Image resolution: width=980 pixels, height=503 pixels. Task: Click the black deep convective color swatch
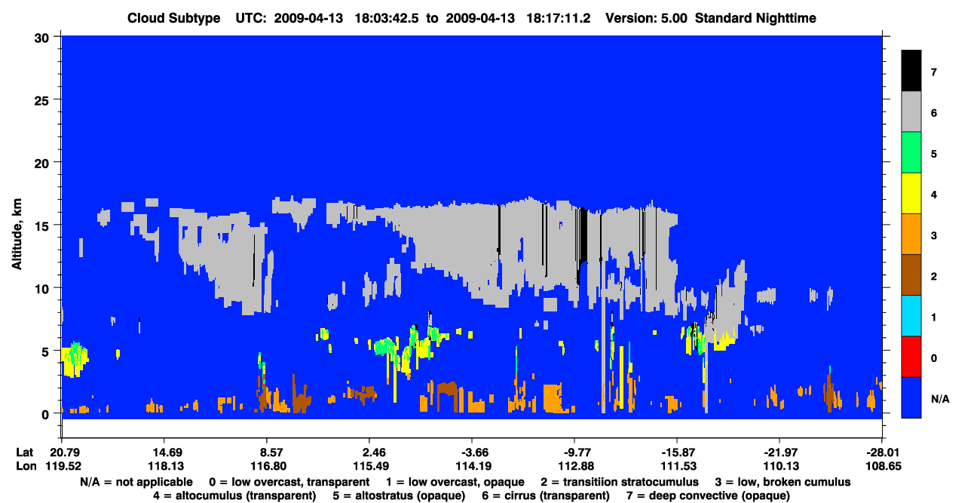911,72
